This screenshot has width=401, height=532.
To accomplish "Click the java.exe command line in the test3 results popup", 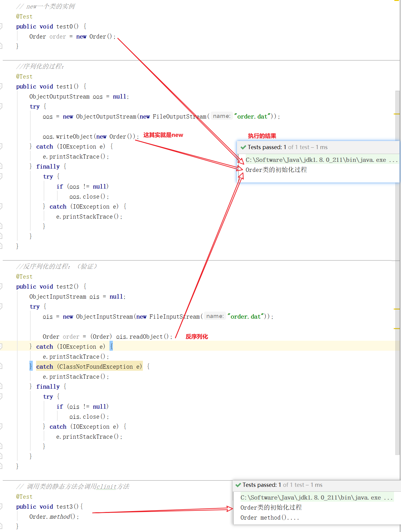I will click(x=316, y=497).
